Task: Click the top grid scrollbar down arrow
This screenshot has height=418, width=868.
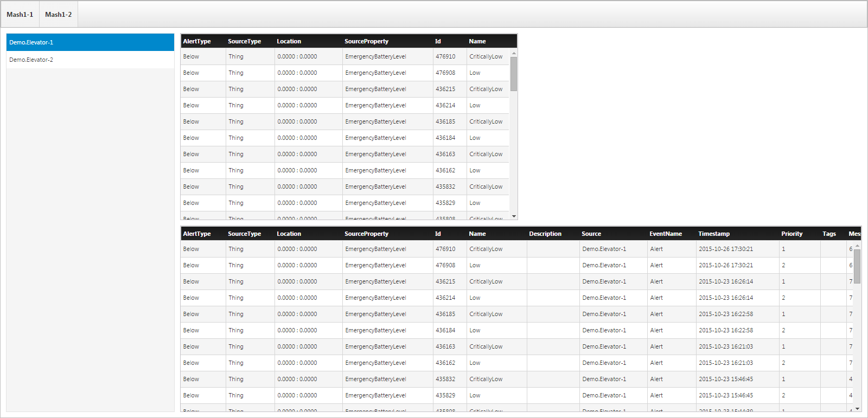Action: click(x=514, y=216)
